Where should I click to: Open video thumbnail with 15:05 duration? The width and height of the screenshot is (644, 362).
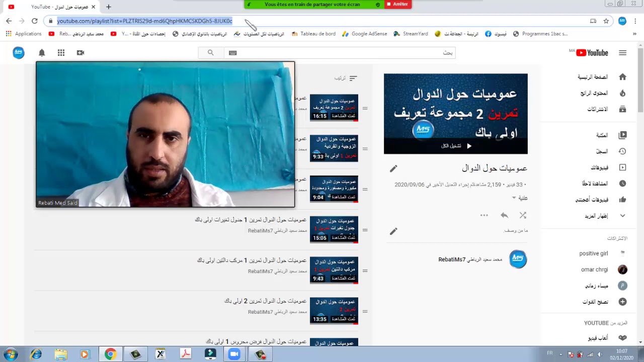click(x=334, y=230)
